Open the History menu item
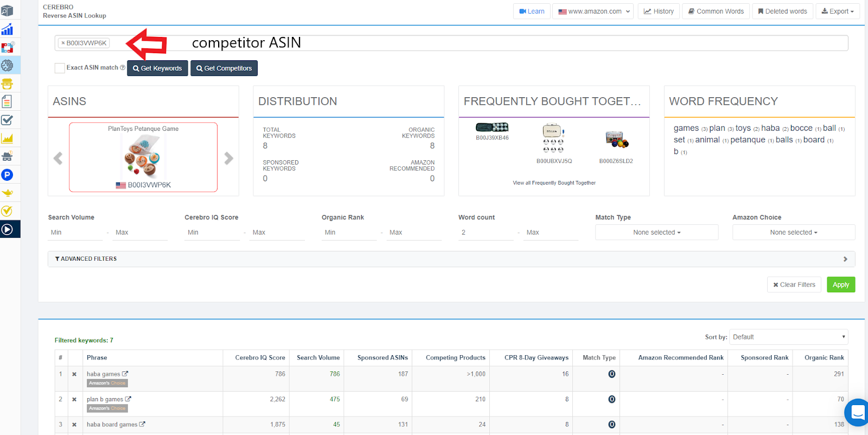 point(659,11)
